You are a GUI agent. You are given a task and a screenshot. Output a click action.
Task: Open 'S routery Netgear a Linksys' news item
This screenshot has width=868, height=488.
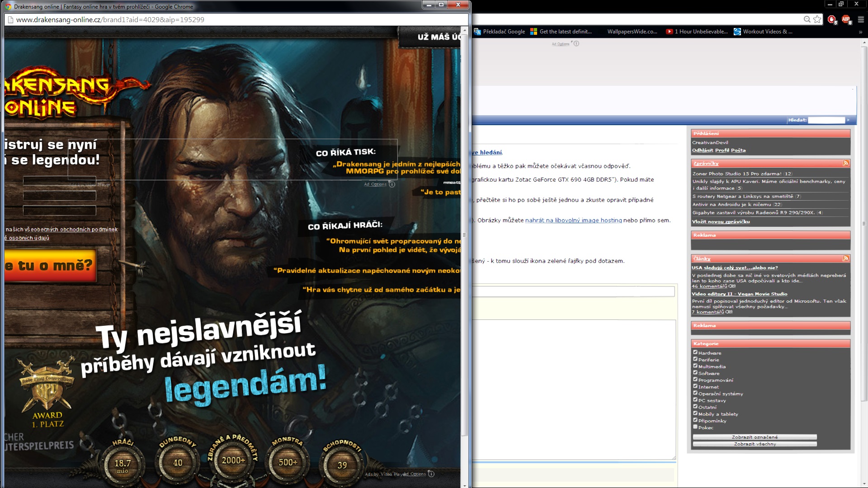(743, 196)
